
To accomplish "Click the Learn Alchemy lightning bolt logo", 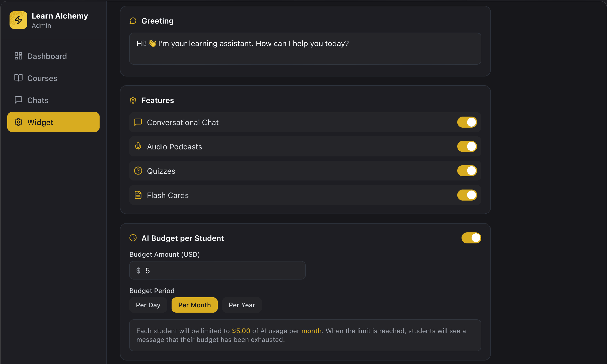I will [x=18, y=20].
